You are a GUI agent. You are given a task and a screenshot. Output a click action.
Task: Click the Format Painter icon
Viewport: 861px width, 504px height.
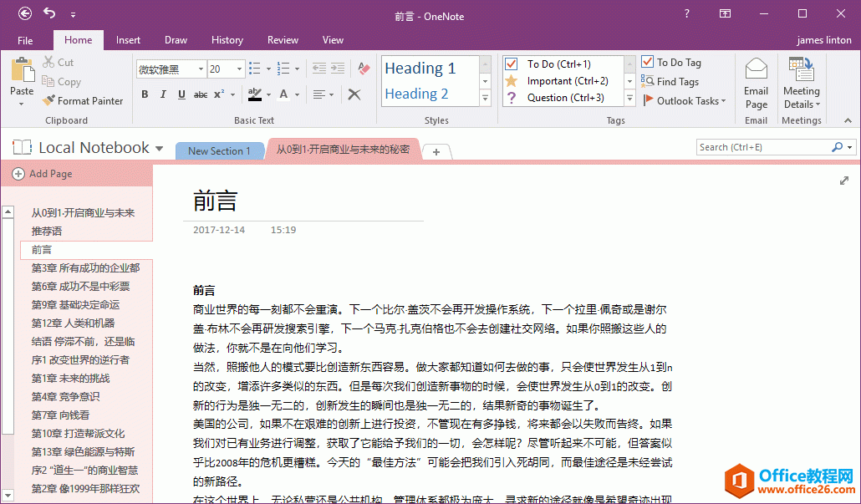[x=49, y=101]
